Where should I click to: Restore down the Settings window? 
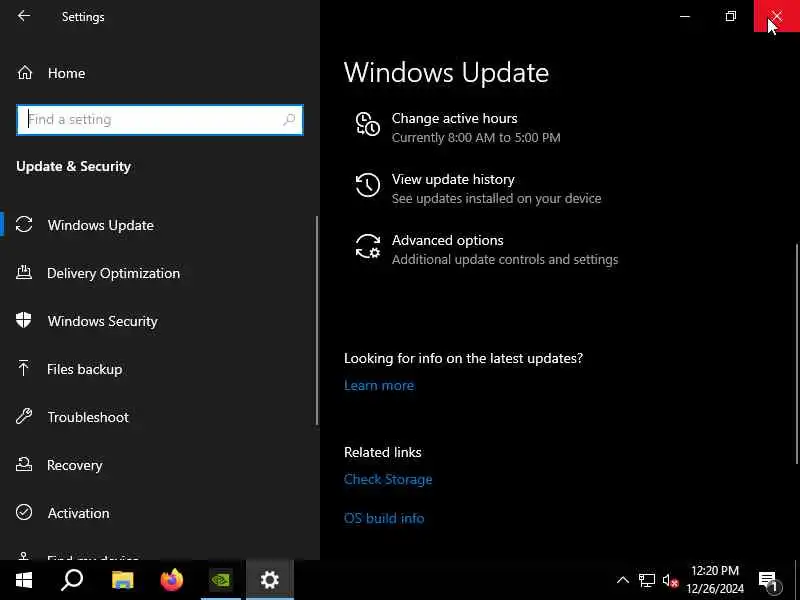pos(731,16)
